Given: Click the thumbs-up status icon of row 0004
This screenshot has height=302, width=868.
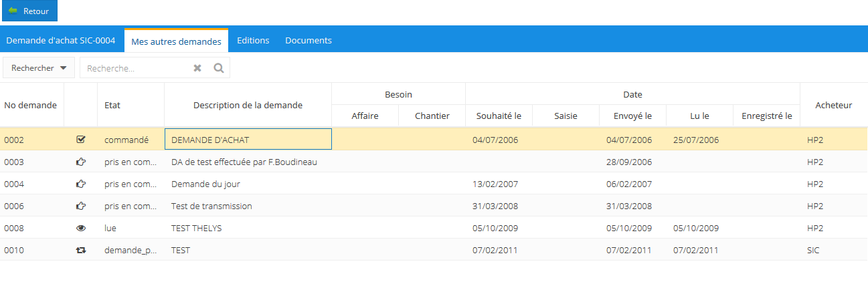Looking at the screenshot, I should click(x=81, y=184).
